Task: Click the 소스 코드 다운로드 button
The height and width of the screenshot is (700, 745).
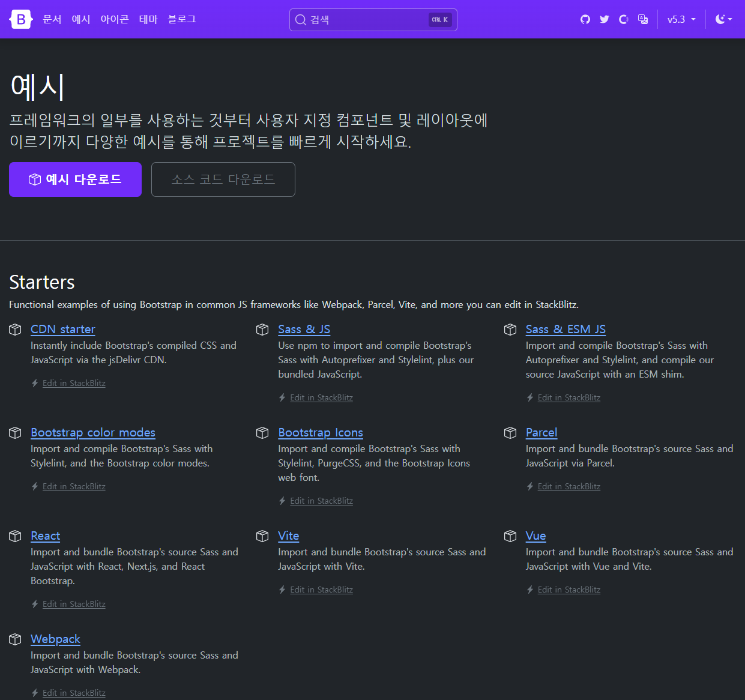Action: click(223, 180)
